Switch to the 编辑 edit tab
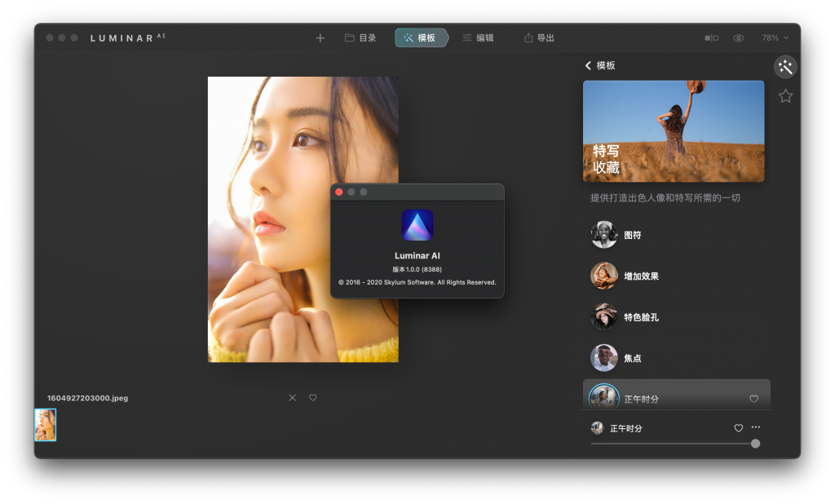 (x=478, y=38)
